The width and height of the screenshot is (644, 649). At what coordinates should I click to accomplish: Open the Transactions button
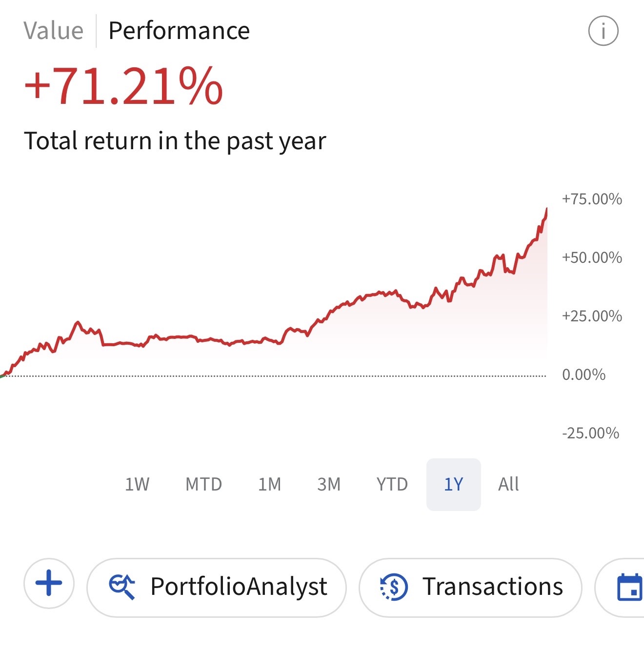(x=492, y=587)
